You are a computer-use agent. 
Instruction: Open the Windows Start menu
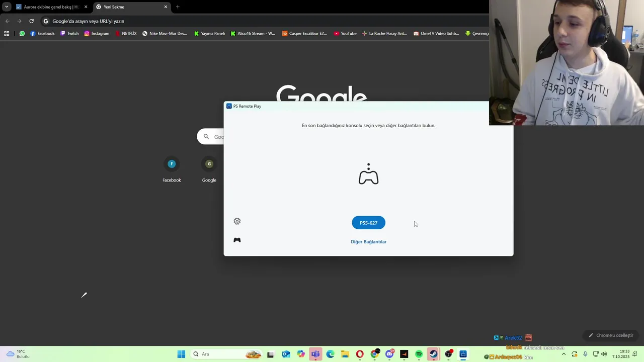click(x=181, y=354)
